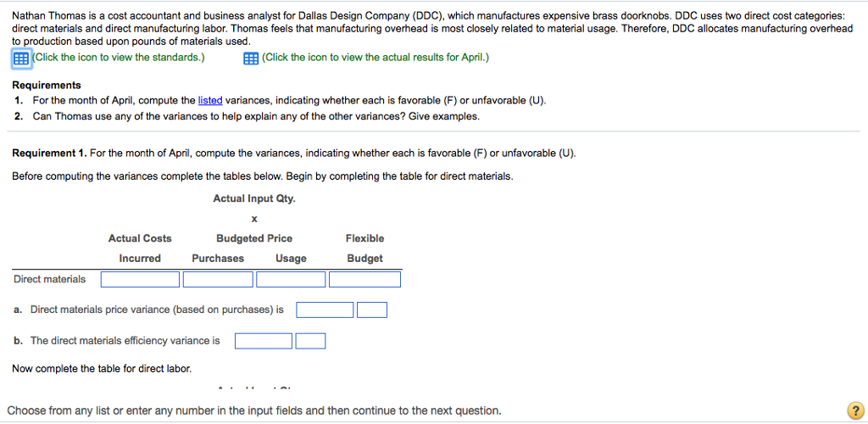Click requirement 2 about Thomas using variances
The width and height of the screenshot is (868, 424).
255,116
